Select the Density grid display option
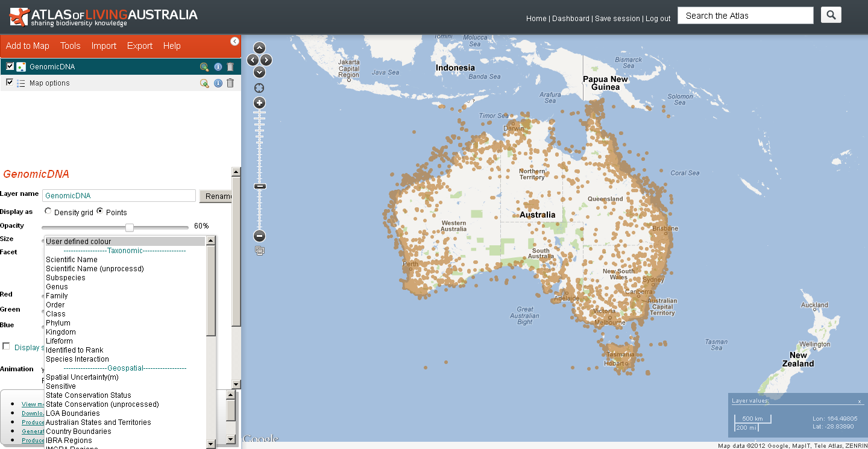 pos(48,212)
